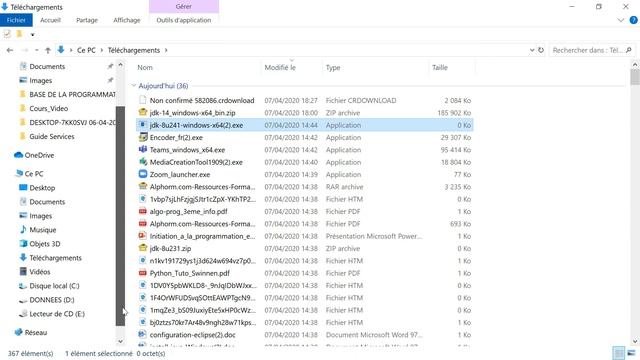Open the Outils d'application tab
This screenshot has height=360, width=640.
pyautogui.click(x=184, y=20)
